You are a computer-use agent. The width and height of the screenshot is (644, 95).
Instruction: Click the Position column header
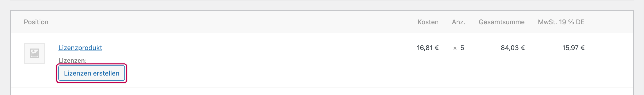pyautogui.click(x=36, y=22)
